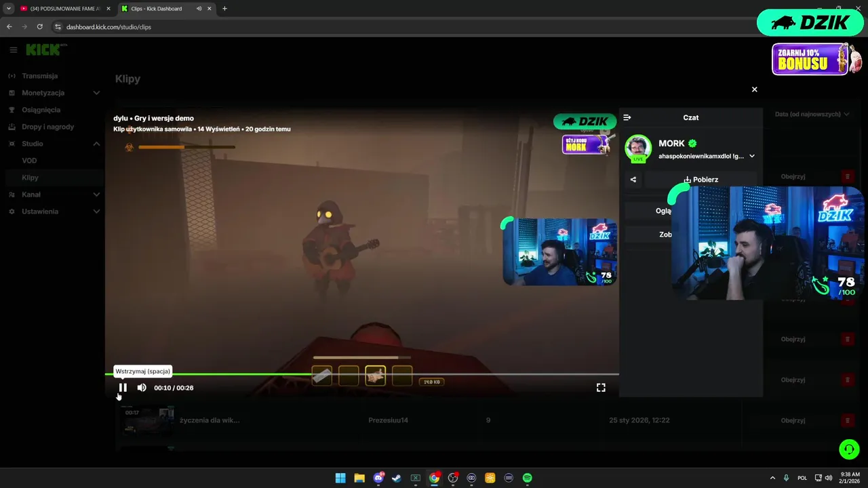Open the browser tab search dropdown
Viewport: 868px width, 488px height.
point(8,9)
